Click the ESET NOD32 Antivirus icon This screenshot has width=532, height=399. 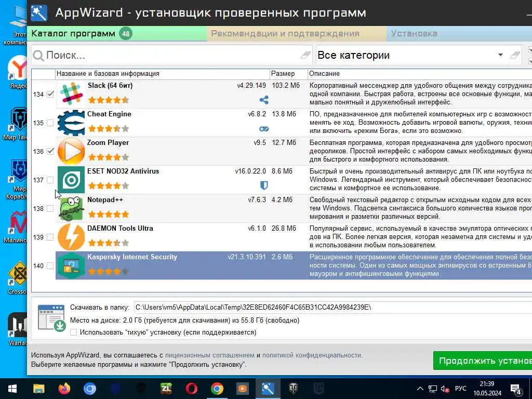pyautogui.click(x=71, y=180)
